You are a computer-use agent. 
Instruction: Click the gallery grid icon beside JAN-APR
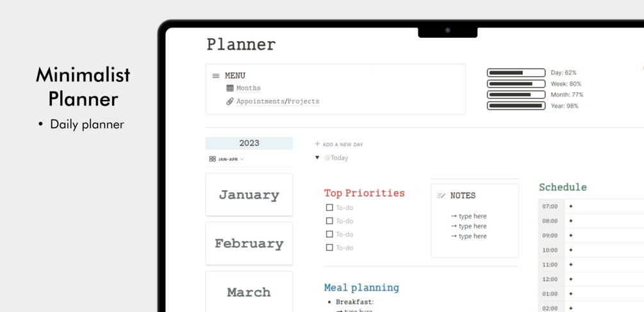pos(212,159)
